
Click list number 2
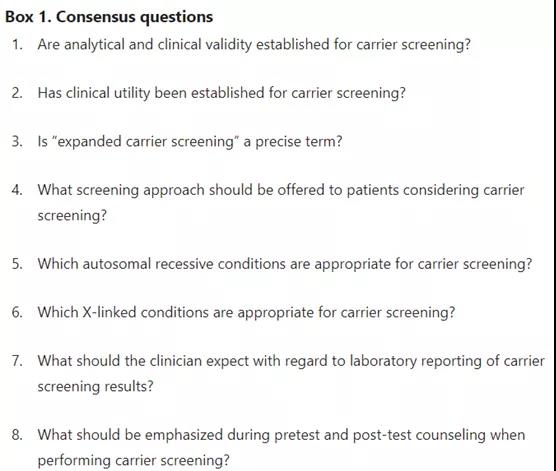click(17, 93)
